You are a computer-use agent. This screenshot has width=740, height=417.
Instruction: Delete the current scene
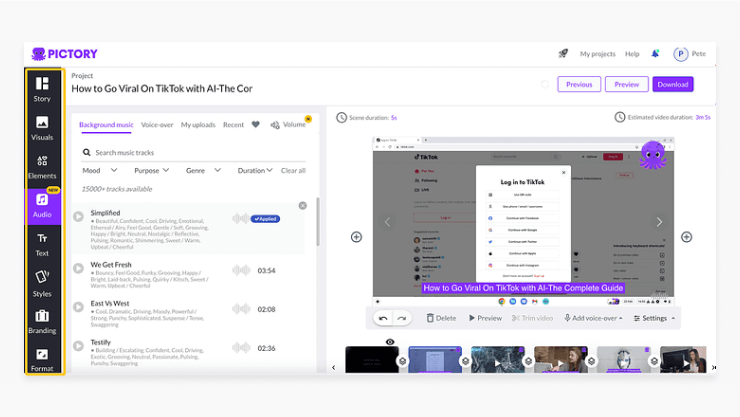(441, 318)
